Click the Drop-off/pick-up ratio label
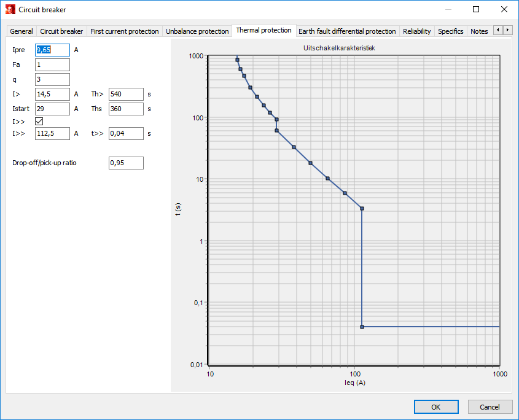Viewport: 519px width, 420px height. [44, 163]
